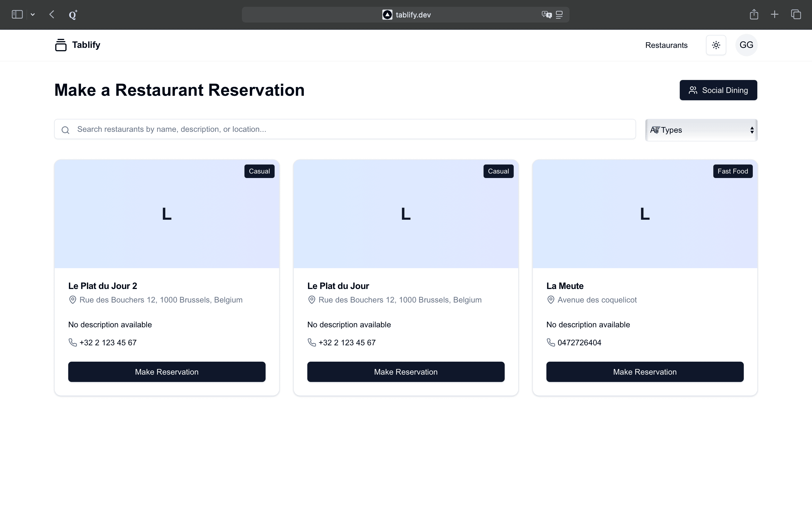The image size is (812, 507).
Task: Click the Share icon in browser toolbar
Action: (x=754, y=14)
